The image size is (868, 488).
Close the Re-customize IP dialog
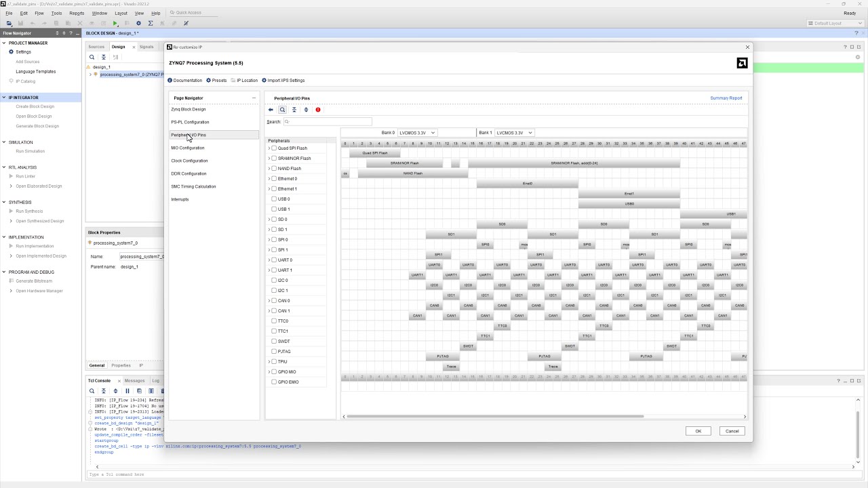[748, 47]
